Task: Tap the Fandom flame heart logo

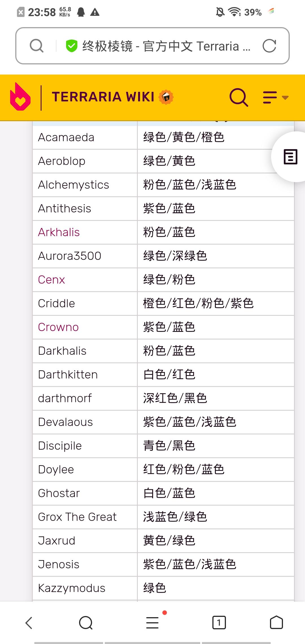Action: coord(20,97)
